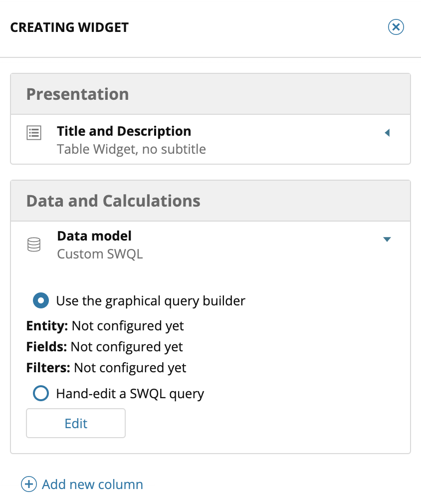Click the Add new column link
The height and width of the screenshot is (504, 421).
click(x=92, y=484)
